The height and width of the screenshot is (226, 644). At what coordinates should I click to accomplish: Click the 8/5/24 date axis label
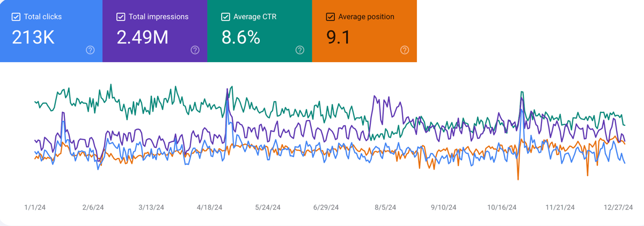click(385, 207)
